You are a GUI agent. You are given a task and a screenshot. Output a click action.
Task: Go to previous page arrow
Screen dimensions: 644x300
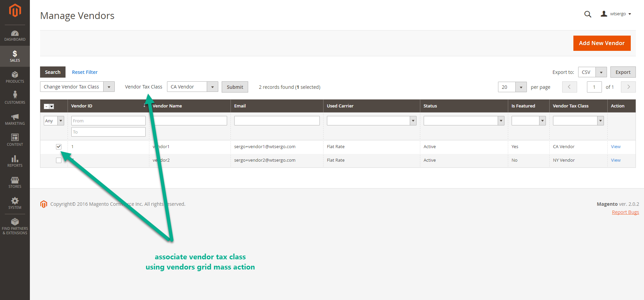(569, 87)
